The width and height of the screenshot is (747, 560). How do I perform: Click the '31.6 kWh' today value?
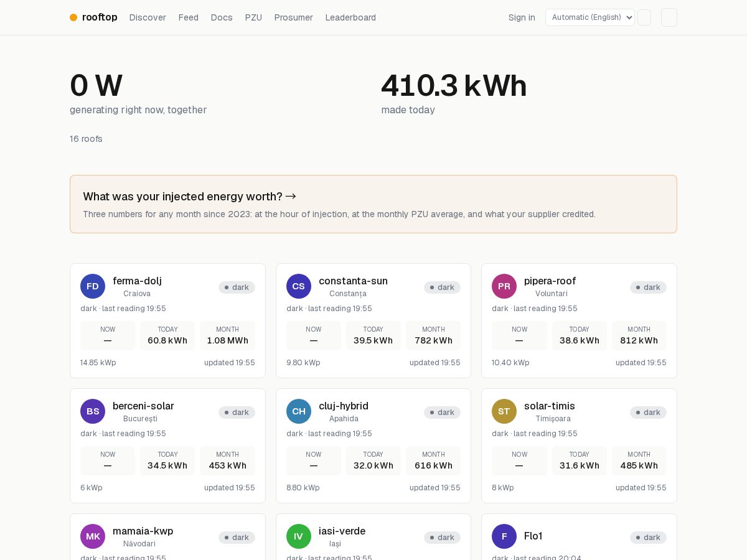tap(579, 465)
